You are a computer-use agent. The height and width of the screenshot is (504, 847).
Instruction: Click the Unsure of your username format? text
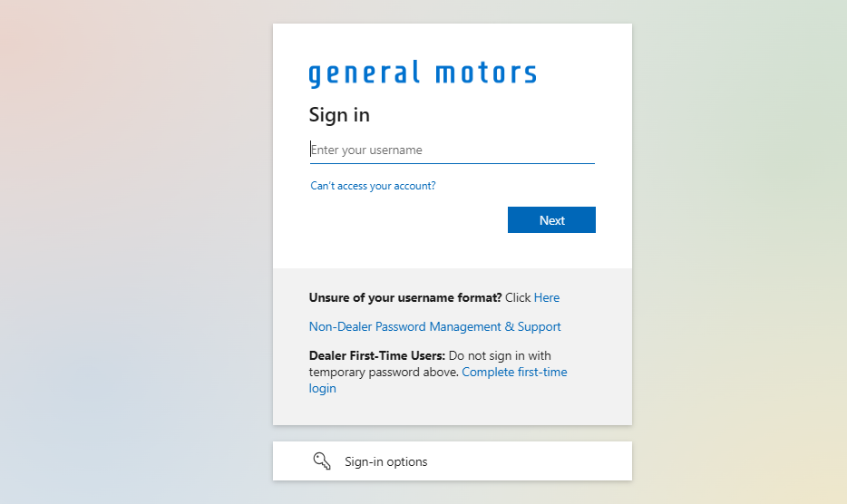405,297
